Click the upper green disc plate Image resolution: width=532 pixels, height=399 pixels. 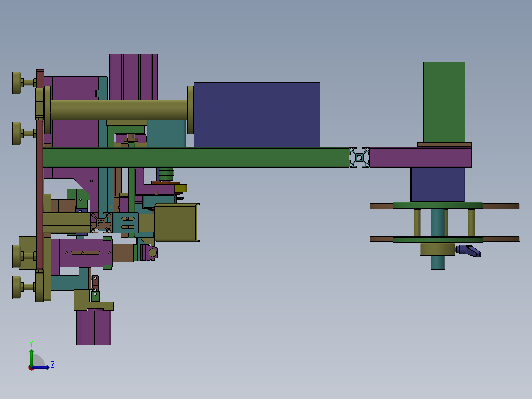[x=438, y=206]
